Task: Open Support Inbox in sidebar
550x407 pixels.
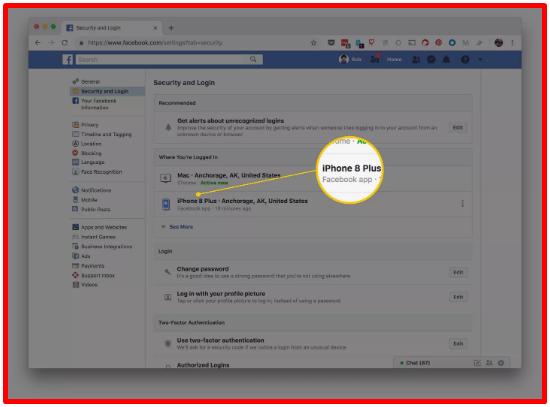Action: [94, 275]
